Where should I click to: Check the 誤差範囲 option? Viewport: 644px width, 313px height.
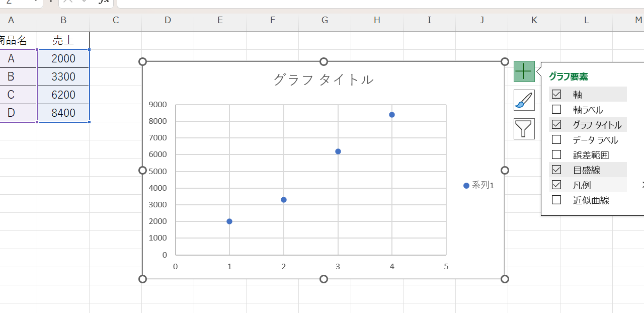point(556,155)
